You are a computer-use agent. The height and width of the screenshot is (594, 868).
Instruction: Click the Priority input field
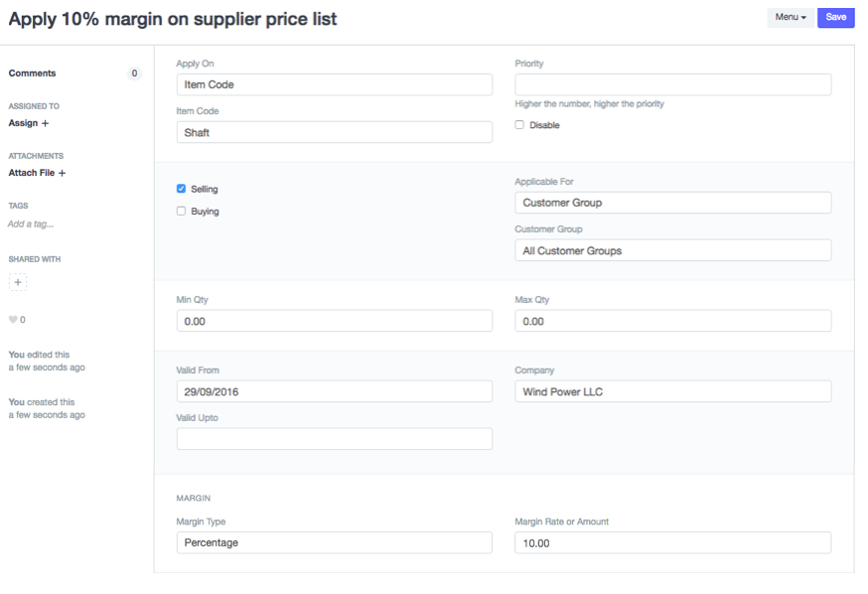[x=672, y=84]
